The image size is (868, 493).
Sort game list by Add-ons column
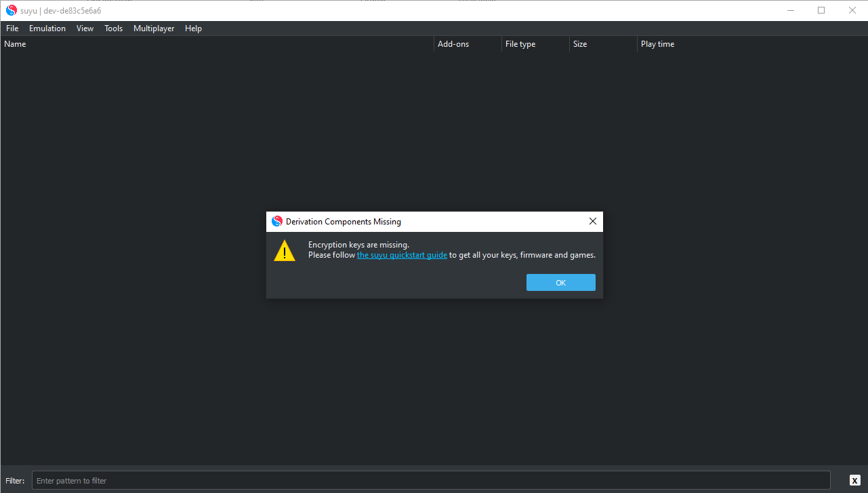coord(468,44)
